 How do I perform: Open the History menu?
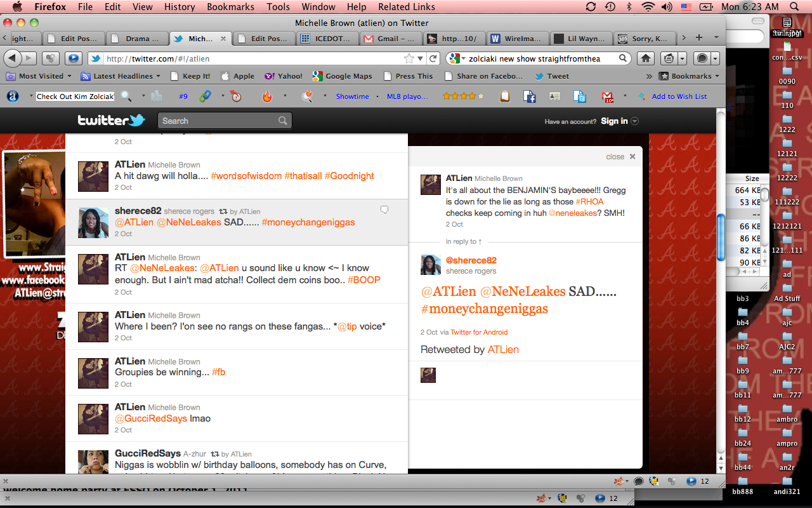click(180, 7)
